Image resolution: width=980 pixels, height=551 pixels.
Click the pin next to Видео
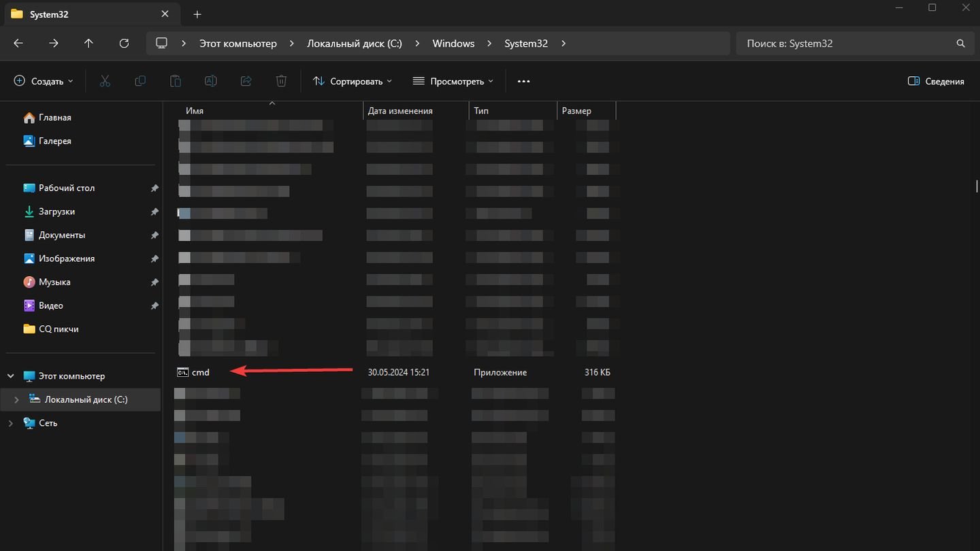pyautogui.click(x=154, y=305)
